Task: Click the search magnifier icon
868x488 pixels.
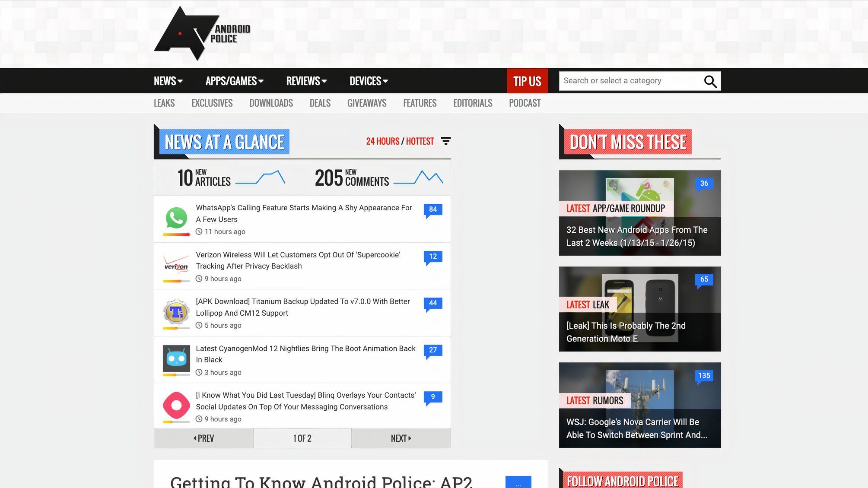Action: point(710,81)
